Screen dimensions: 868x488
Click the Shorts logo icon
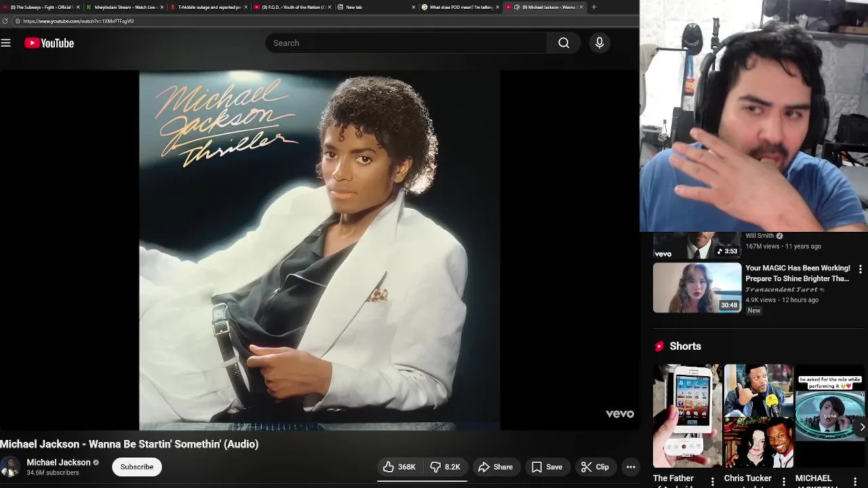click(x=659, y=346)
